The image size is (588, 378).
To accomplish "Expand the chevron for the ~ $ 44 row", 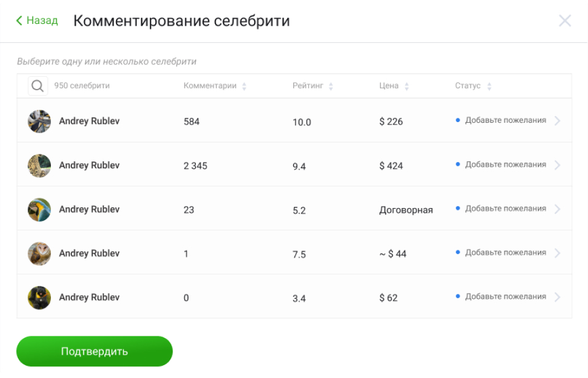I will (x=557, y=253).
